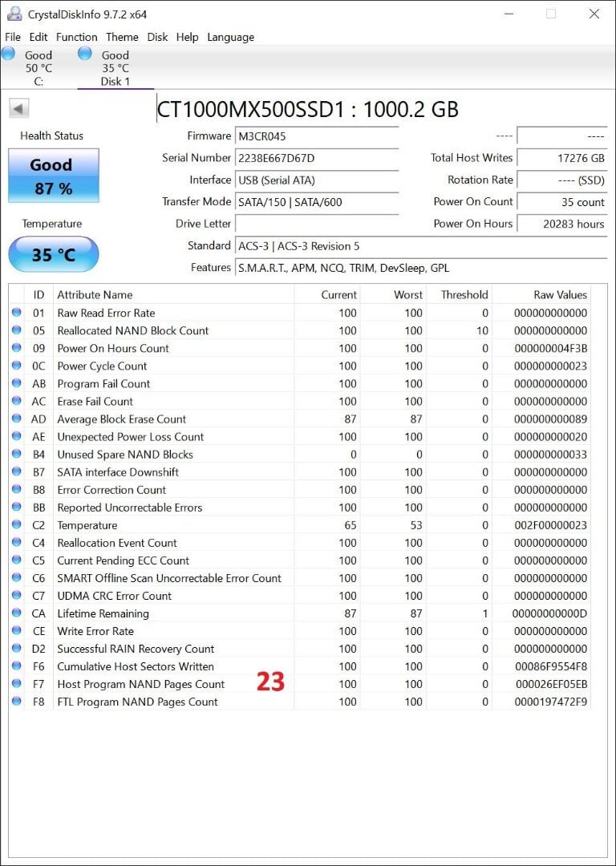The height and width of the screenshot is (866, 616).
Task: Click the Good 87 % health status button
Action: click(x=54, y=176)
